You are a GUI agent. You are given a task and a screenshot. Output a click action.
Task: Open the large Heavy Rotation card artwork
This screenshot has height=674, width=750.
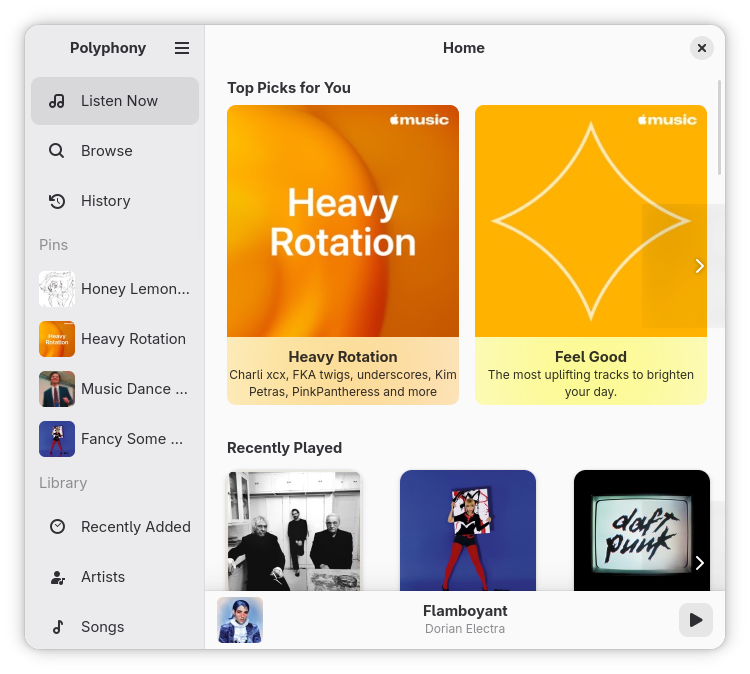point(343,221)
